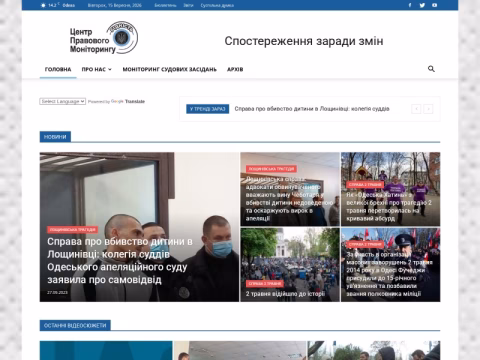Open the Twitter profile icon

422,5
